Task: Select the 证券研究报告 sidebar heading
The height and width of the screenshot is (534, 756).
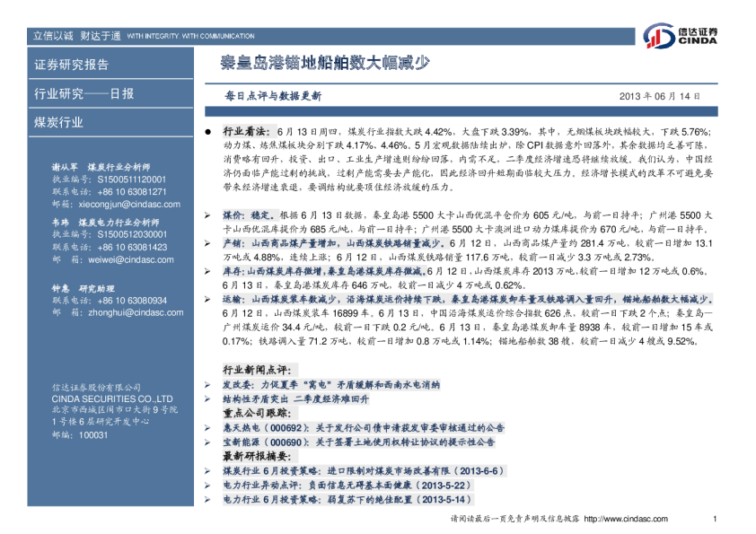Action: click(x=71, y=65)
